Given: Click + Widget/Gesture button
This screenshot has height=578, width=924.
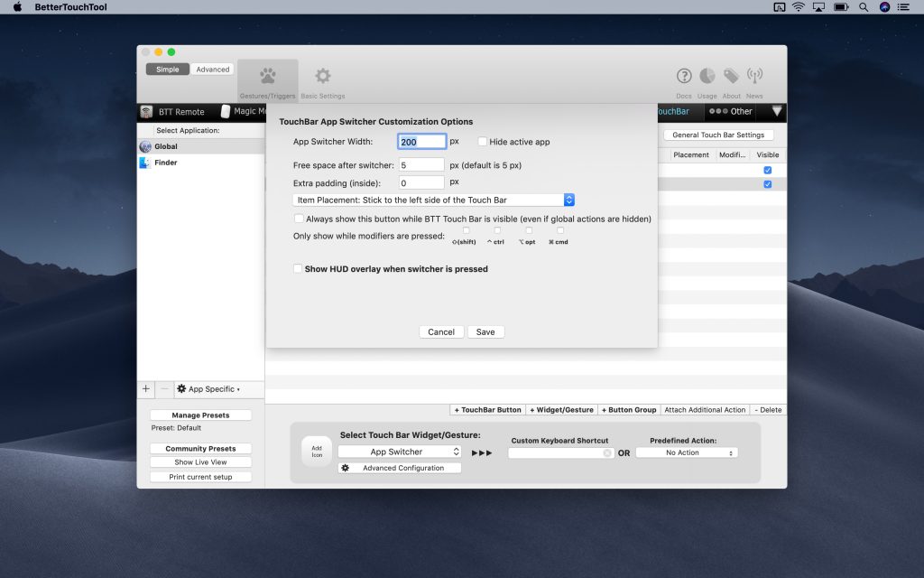Looking at the screenshot, I should coord(561,410).
